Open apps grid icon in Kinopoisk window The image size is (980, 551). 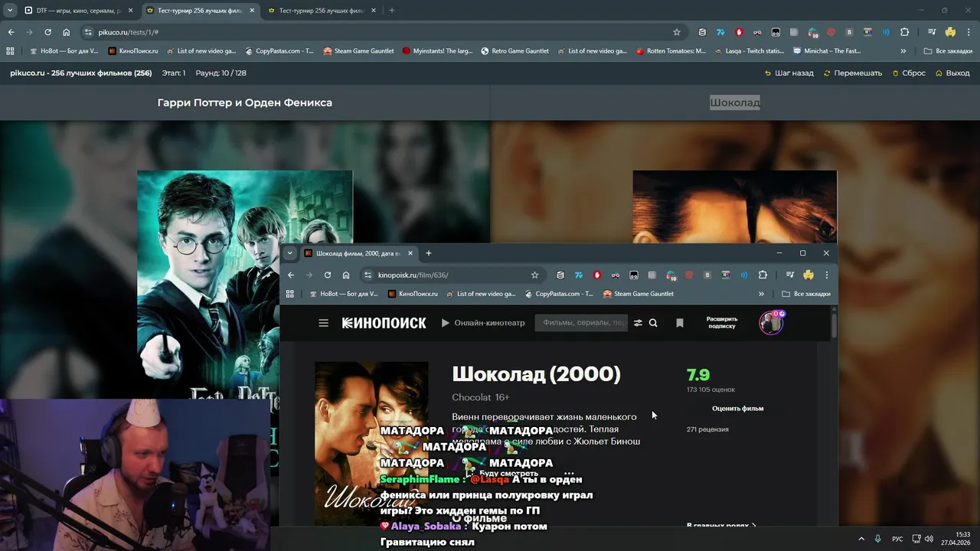(289, 294)
